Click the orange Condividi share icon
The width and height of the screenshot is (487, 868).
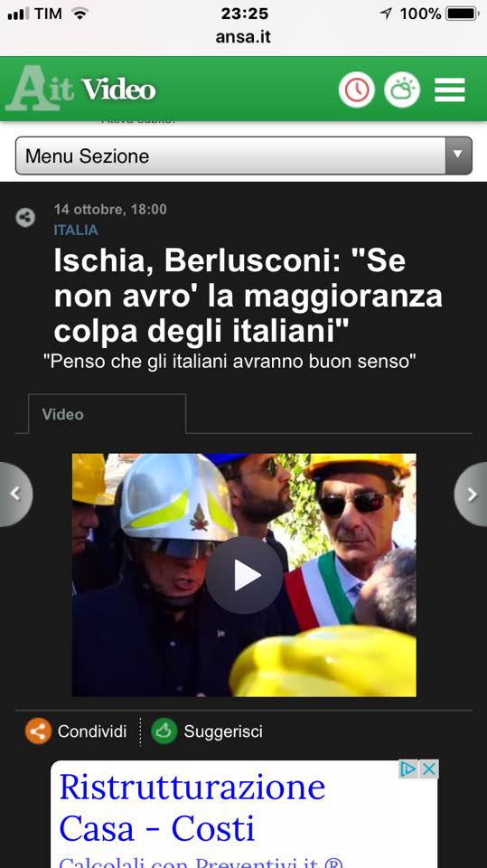click(38, 731)
